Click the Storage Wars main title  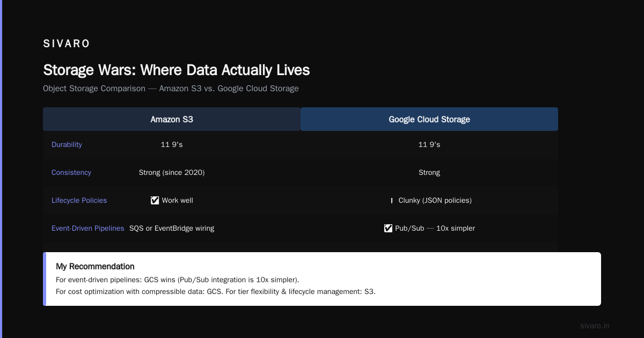tap(176, 70)
